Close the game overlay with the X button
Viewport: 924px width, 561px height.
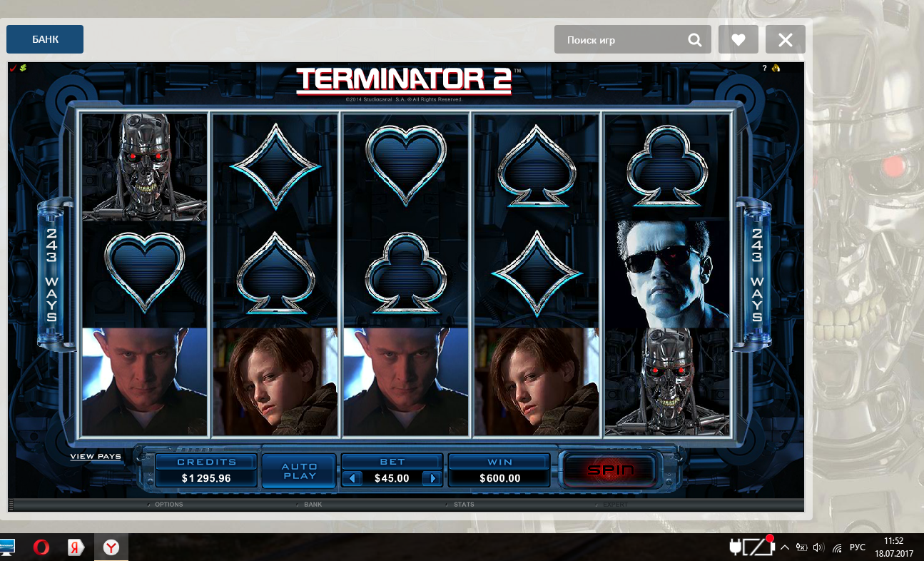tap(786, 39)
